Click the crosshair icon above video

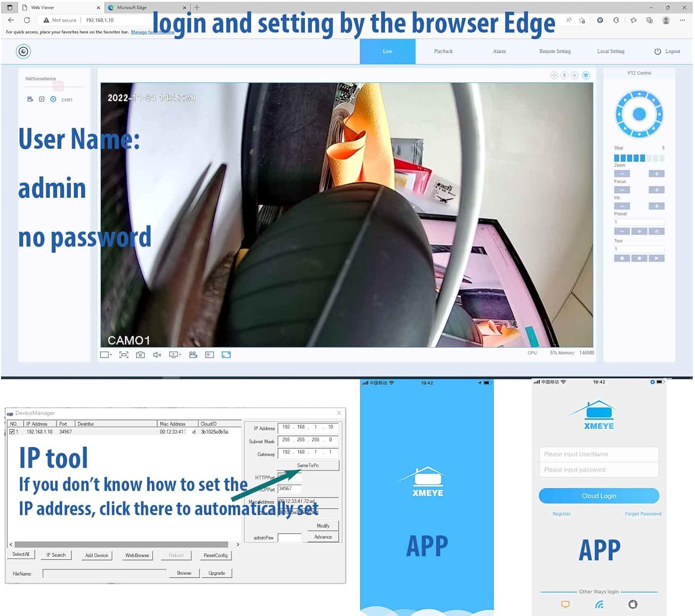coord(554,75)
